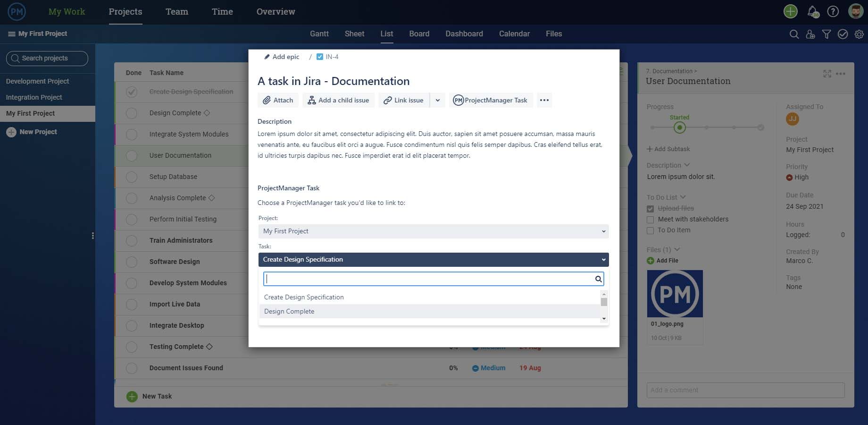This screenshot has width=868, height=425.
Task: Click the PM logo in top bar
Action: (x=17, y=12)
